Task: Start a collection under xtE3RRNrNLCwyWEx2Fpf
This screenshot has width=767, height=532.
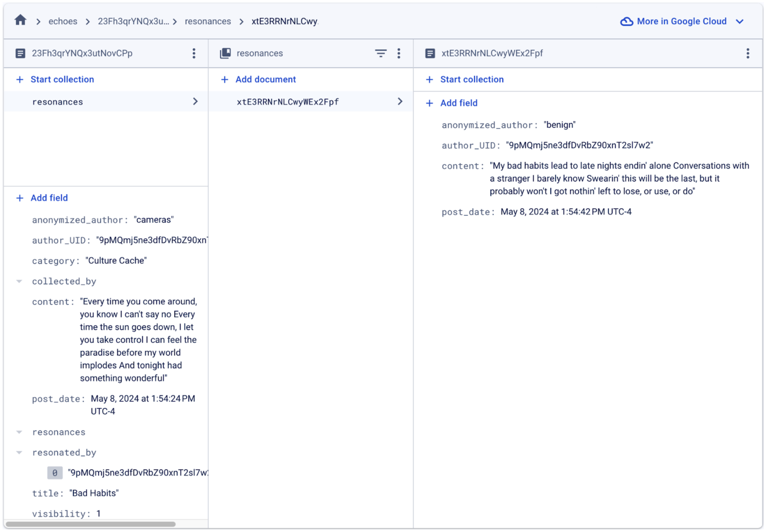Action: point(465,79)
